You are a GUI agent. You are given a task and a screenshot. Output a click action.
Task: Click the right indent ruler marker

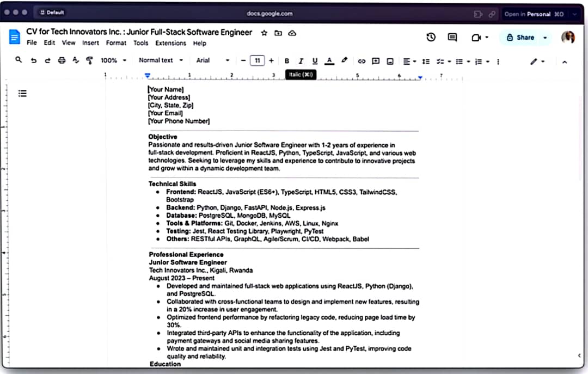coord(420,78)
